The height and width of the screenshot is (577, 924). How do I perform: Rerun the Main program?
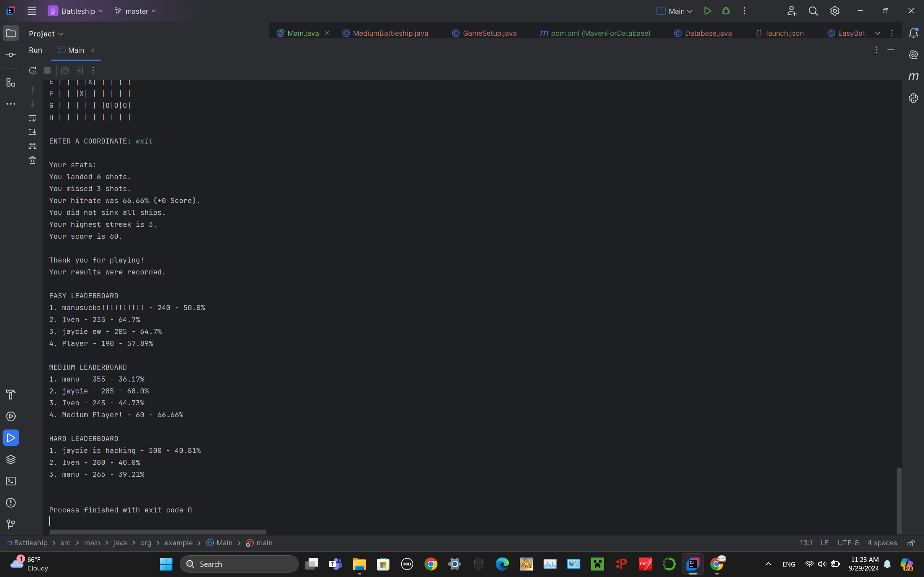click(32, 70)
